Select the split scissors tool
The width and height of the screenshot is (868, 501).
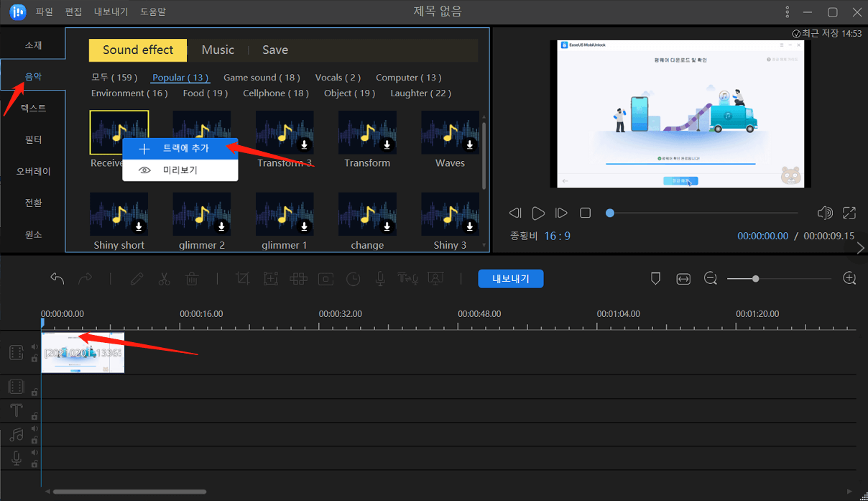(x=164, y=279)
